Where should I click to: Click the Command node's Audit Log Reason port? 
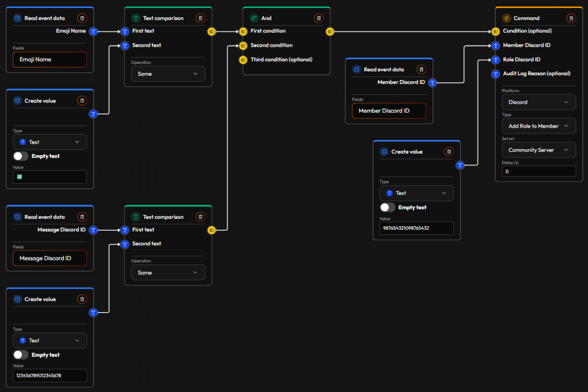point(495,74)
